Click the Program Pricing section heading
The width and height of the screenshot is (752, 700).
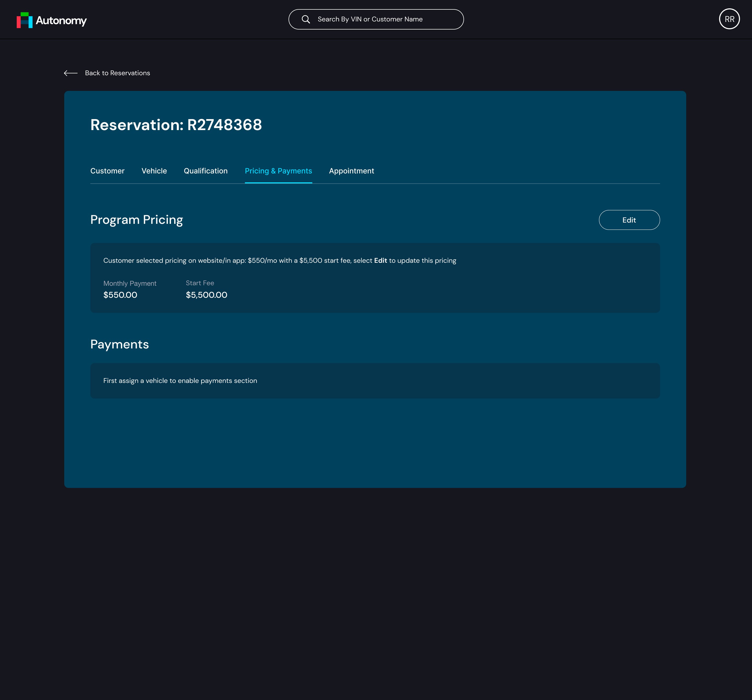137,220
